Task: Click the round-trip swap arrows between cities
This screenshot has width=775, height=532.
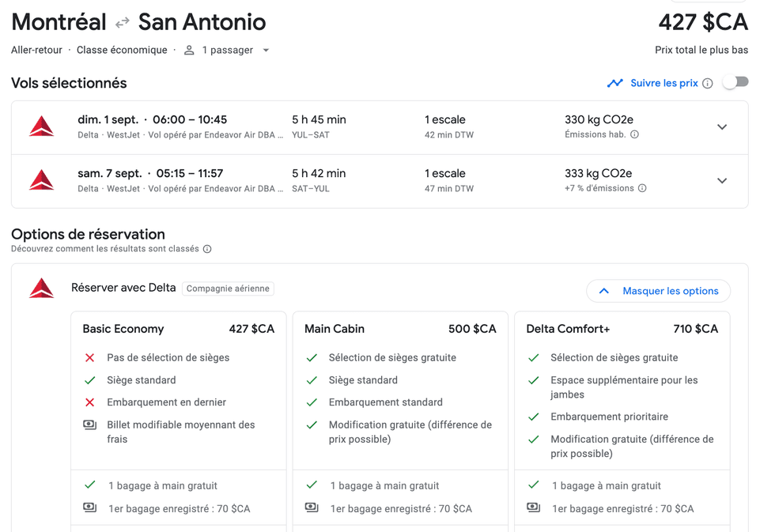Action: point(121,22)
